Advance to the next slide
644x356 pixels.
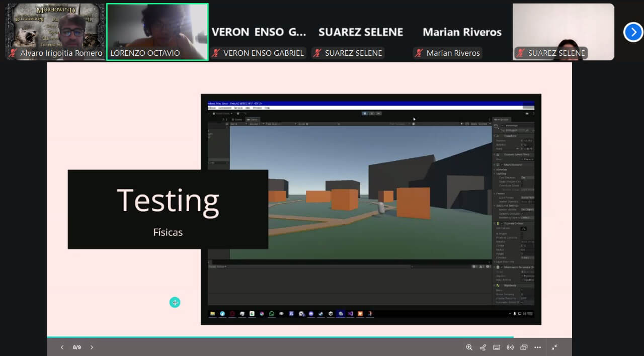[92, 347]
